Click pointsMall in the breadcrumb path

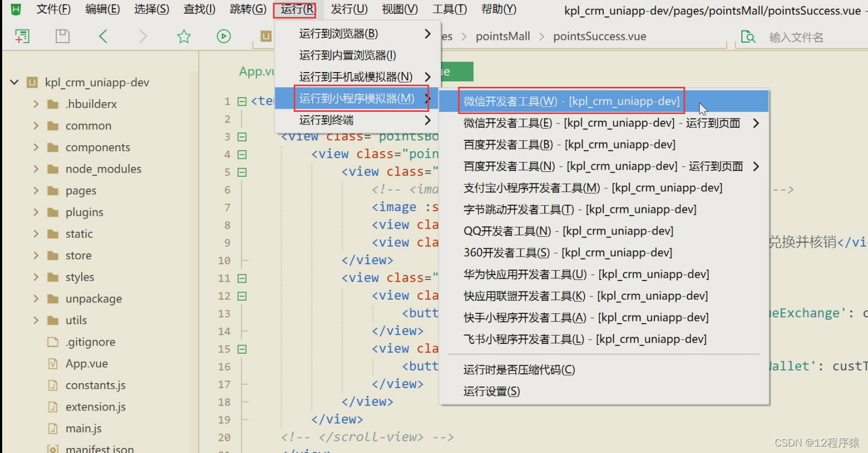point(503,37)
